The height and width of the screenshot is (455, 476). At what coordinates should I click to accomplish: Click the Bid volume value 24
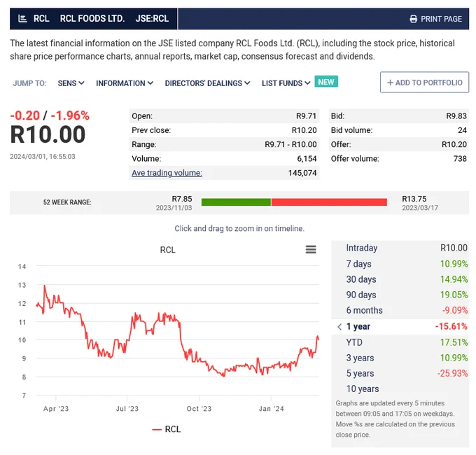click(462, 130)
